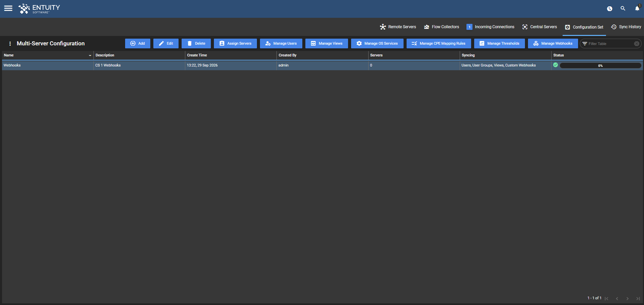
Task: Click the '13:22, 29 Sep 2026' cell
Action: pos(231,65)
